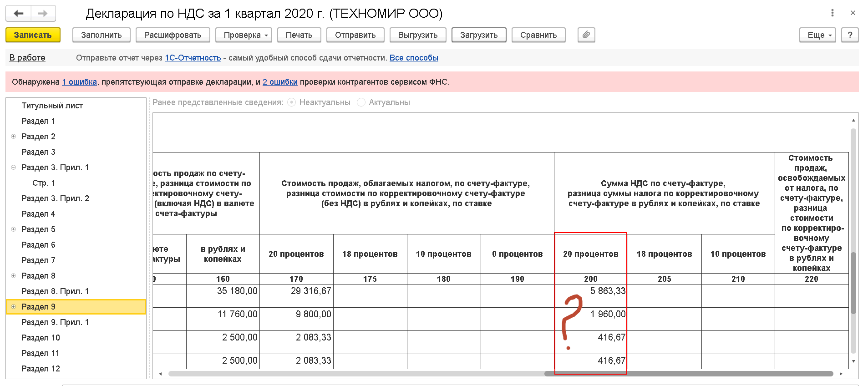868x386 pixels.
Task: Select Раздел 3. Прил. 2 in the tree
Action: click(x=55, y=198)
